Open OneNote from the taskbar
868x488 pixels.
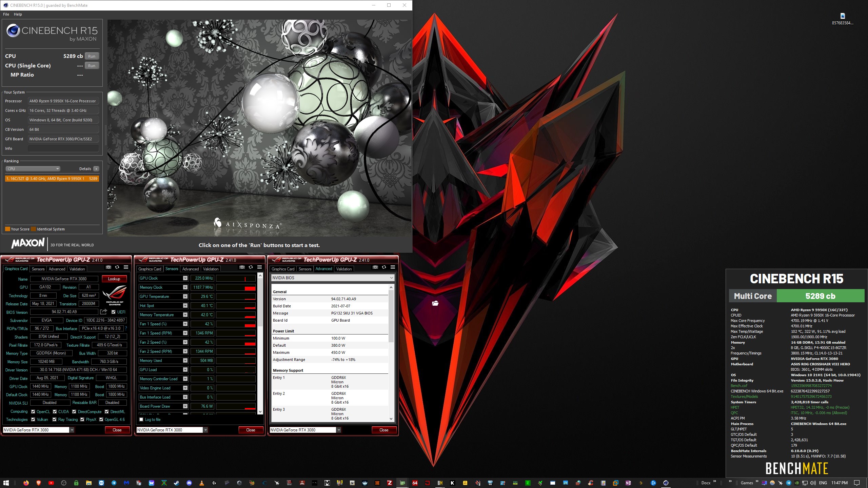coord(628,483)
